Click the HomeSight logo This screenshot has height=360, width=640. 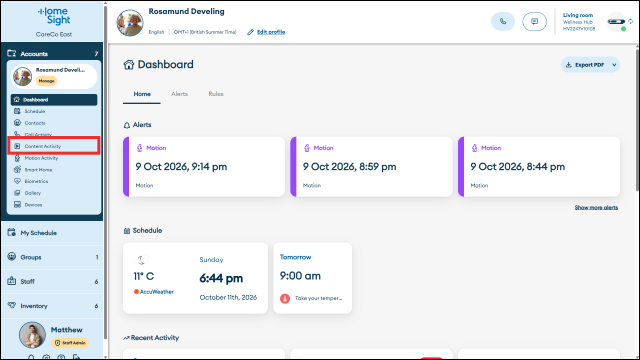click(x=54, y=16)
